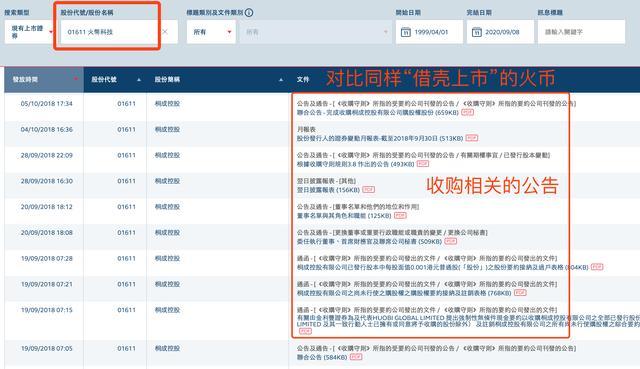This screenshot has height=369, width=640.
Task: Click the 請輸入關鍵字 headline keyword field
Action: pyautogui.click(x=581, y=32)
